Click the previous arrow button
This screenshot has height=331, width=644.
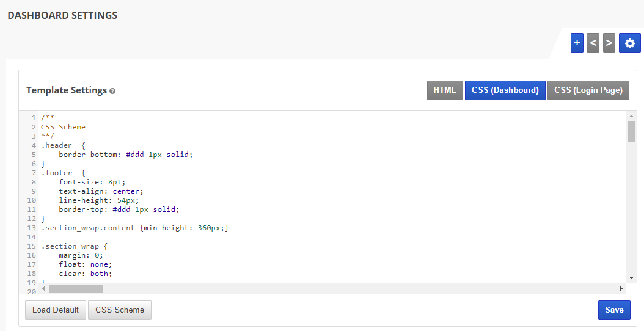593,43
